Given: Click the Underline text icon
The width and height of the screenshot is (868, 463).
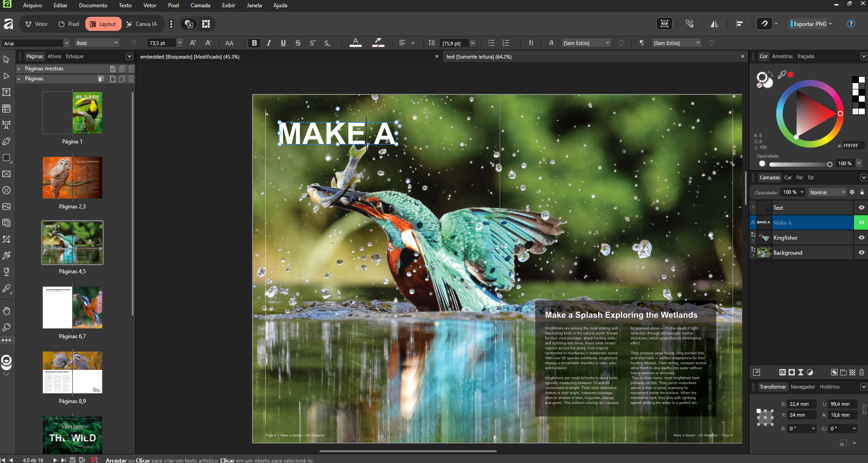Looking at the screenshot, I should 283,43.
